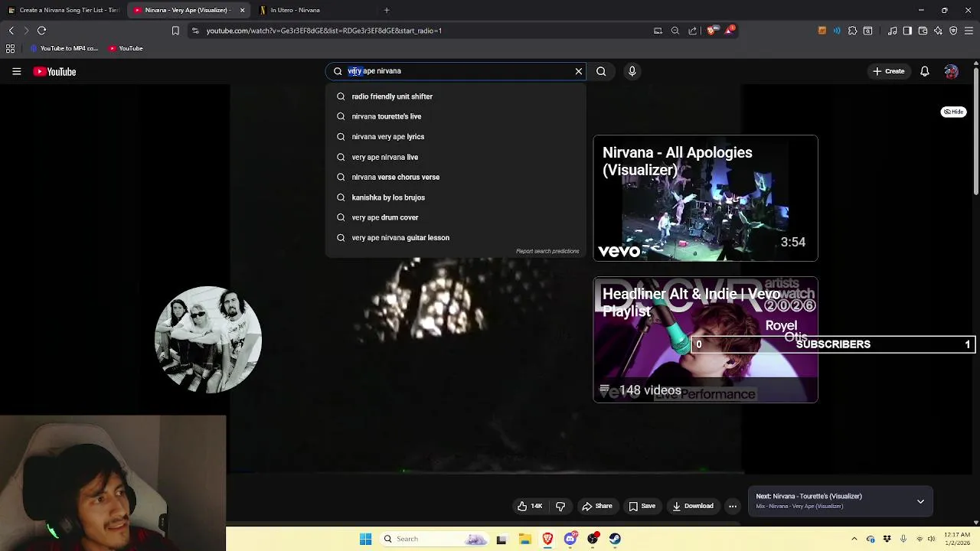Select suggestion 'nirvana tourette's live'
980x551 pixels.
(x=456, y=116)
